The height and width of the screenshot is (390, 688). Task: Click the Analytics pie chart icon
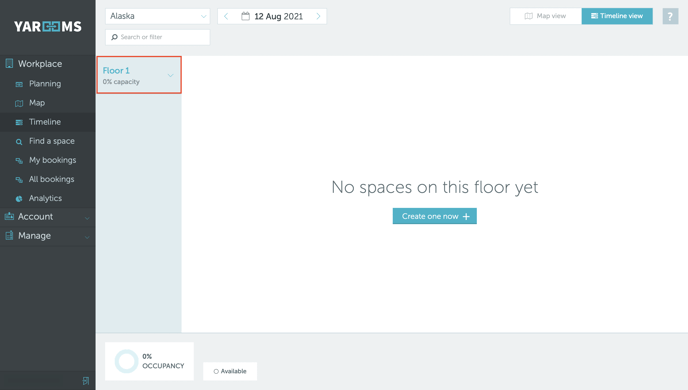[x=19, y=199]
